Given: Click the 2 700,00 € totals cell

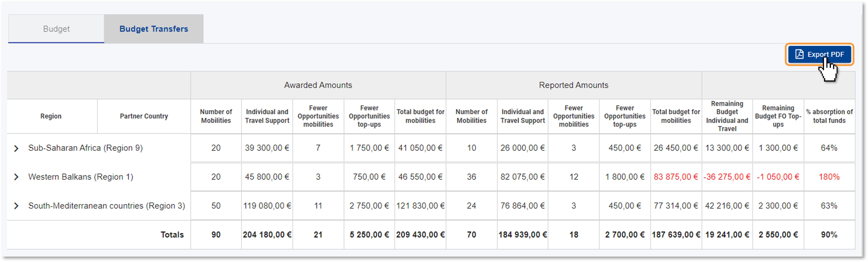Looking at the screenshot, I should coord(625,235).
